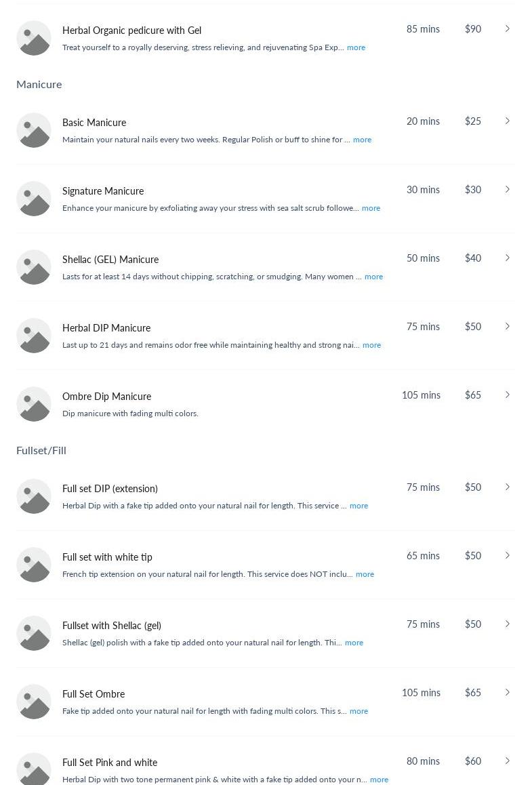Viewport: 532px width, 785px height.
Task: Select the Herbal DIP Manicure service title
Action: [x=106, y=328]
